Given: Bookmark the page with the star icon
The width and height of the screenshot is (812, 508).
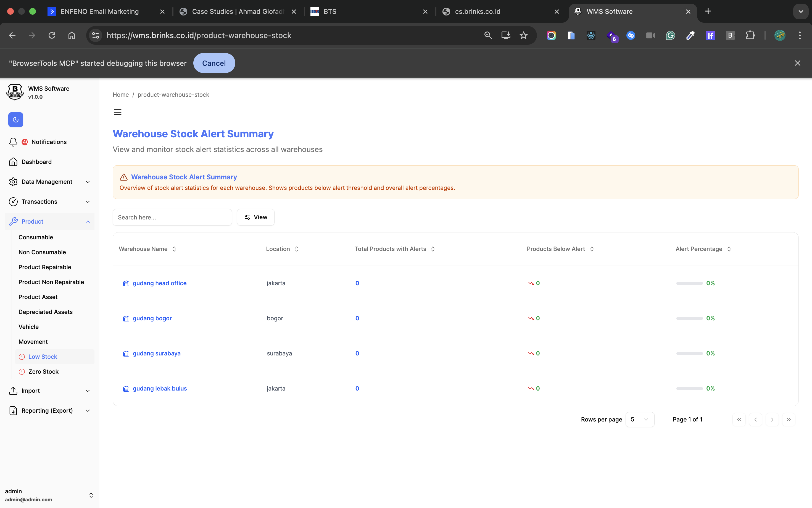Looking at the screenshot, I should pos(523,35).
